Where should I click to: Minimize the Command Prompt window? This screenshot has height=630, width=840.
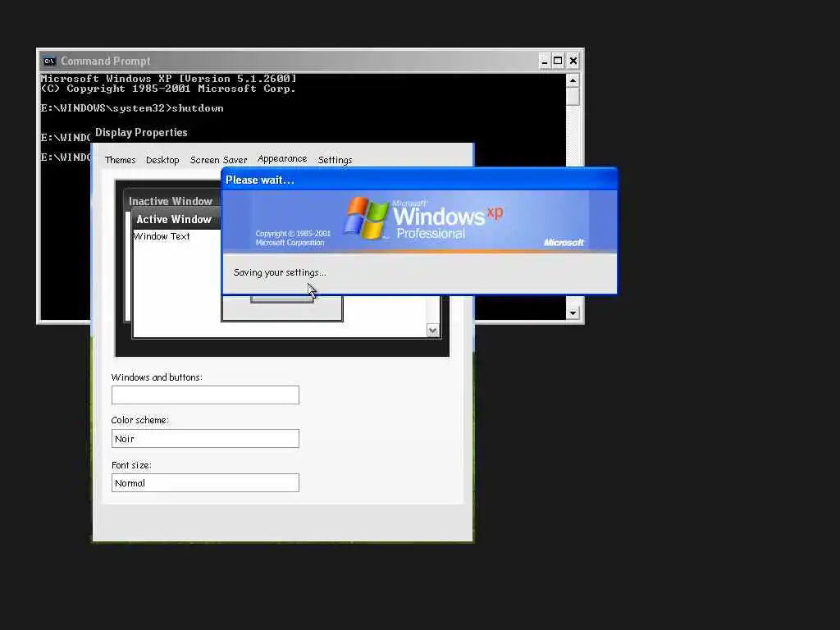coord(545,61)
